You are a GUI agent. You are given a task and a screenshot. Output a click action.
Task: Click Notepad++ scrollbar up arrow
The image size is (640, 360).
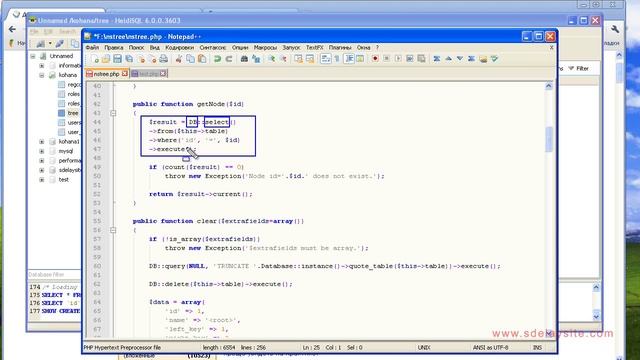pos(549,86)
